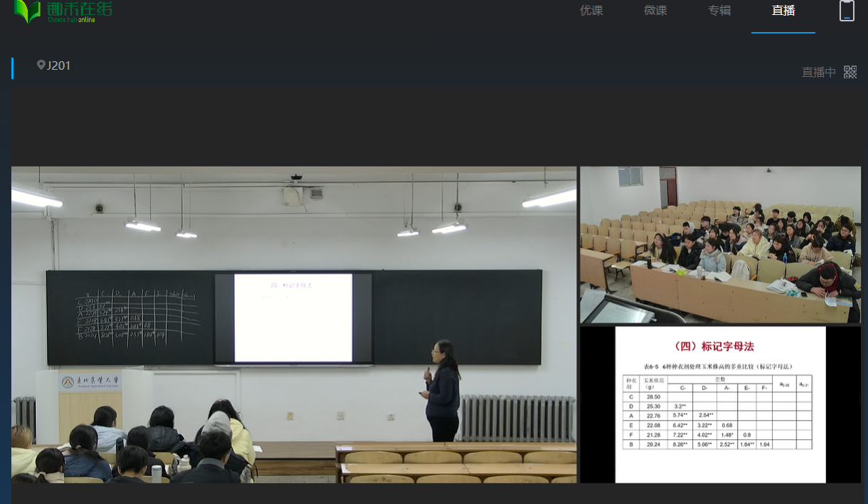Click the data table in the slide feed
This screenshot has width=868, height=504.
[717, 413]
